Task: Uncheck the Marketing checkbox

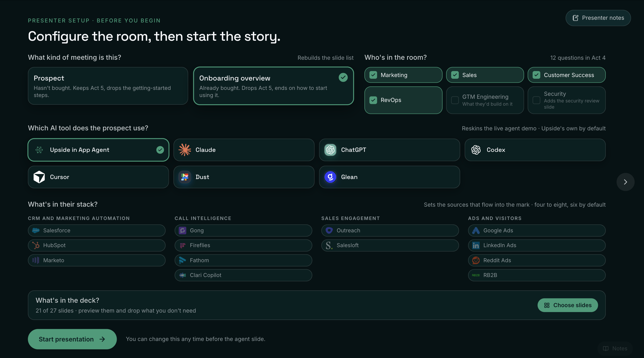Action: click(x=373, y=75)
